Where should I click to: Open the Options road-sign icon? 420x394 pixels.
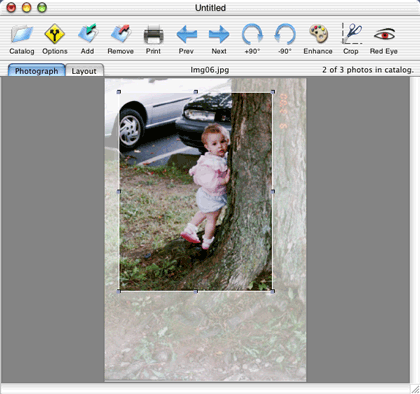pyautogui.click(x=55, y=34)
